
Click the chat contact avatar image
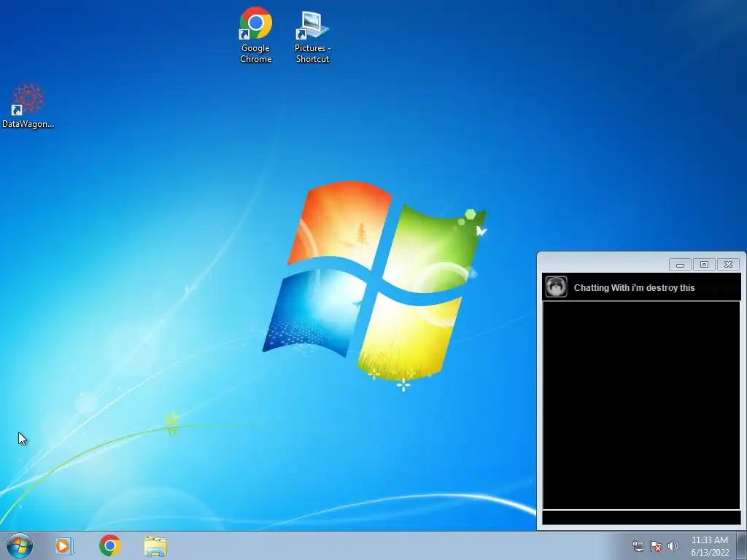(x=556, y=287)
